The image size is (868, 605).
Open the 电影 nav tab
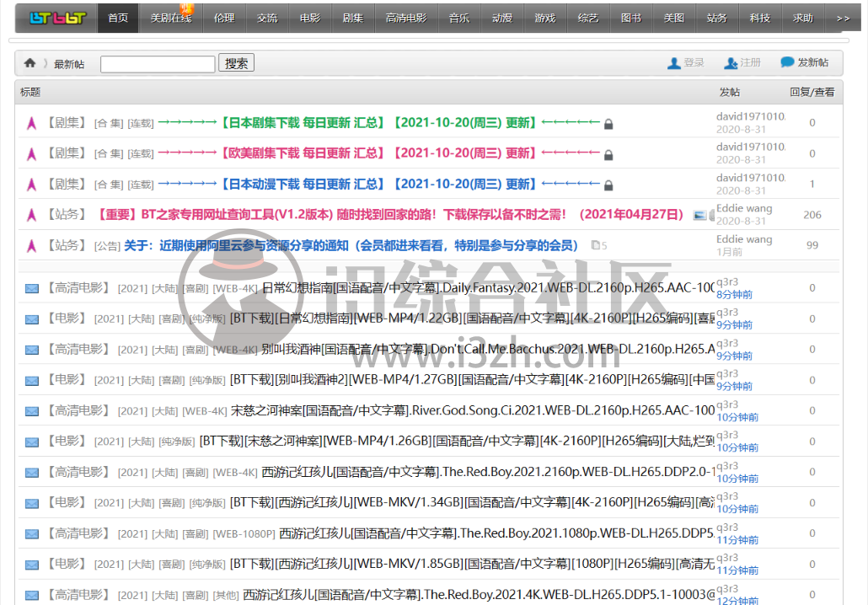(310, 19)
